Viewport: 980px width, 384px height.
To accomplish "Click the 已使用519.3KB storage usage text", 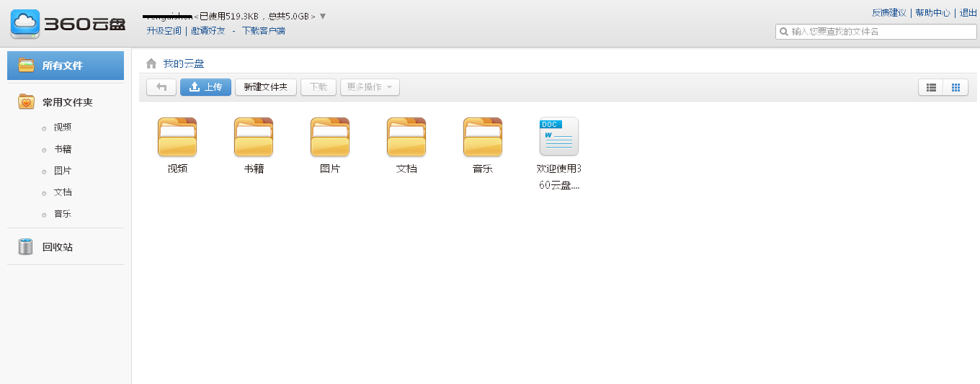I will click(x=228, y=16).
